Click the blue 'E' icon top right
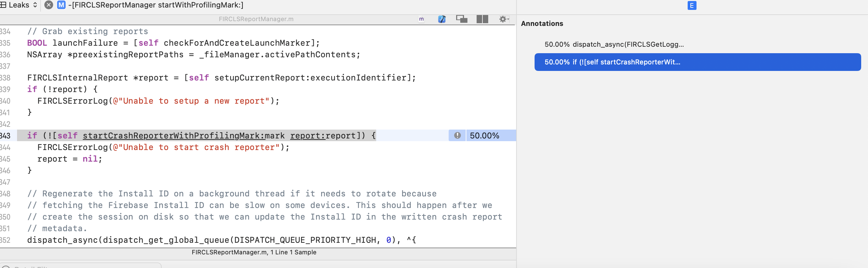This screenshot has height=268, width=868. pos(692,5)
